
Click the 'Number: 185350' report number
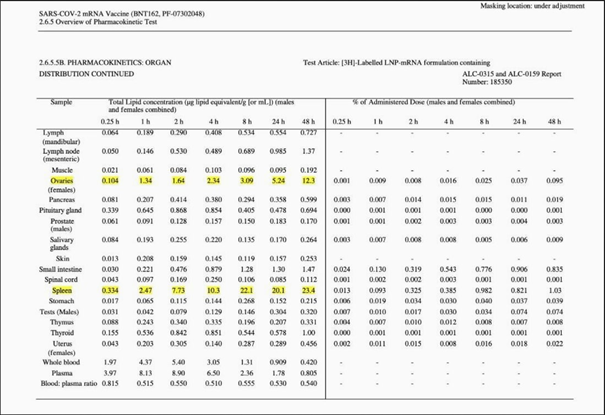(x=487, y=82)
